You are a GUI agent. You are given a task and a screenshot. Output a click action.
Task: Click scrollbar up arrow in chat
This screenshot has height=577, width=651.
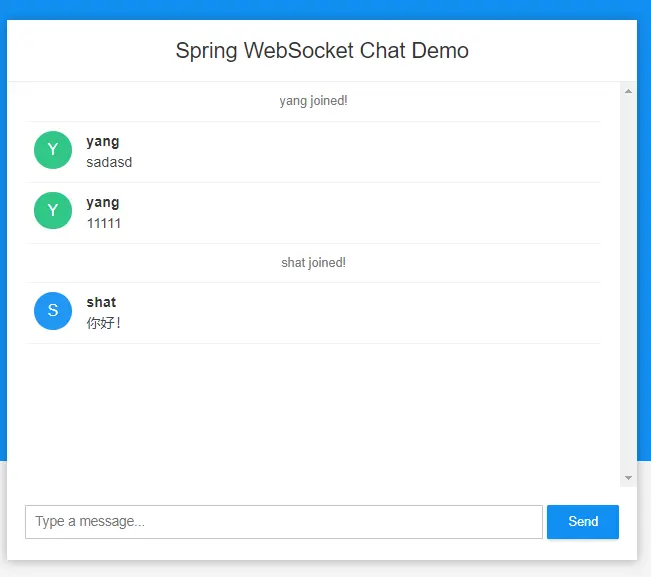628,91
